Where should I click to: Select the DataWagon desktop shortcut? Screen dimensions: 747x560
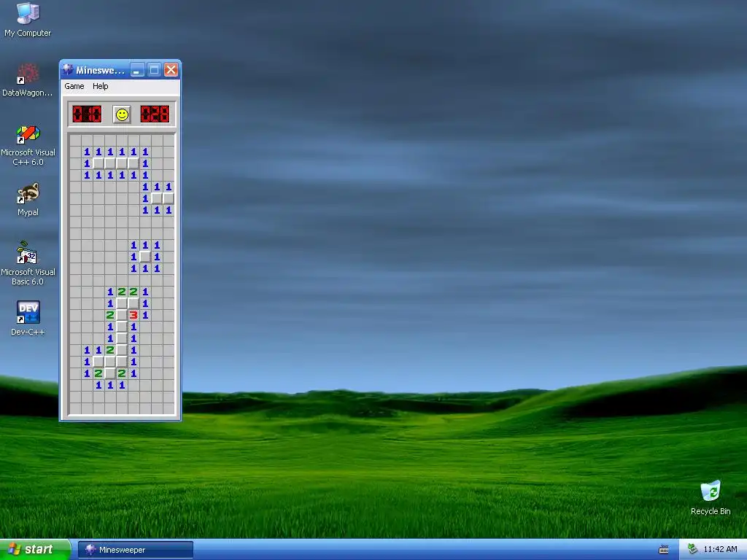click(x=27, y=80)
